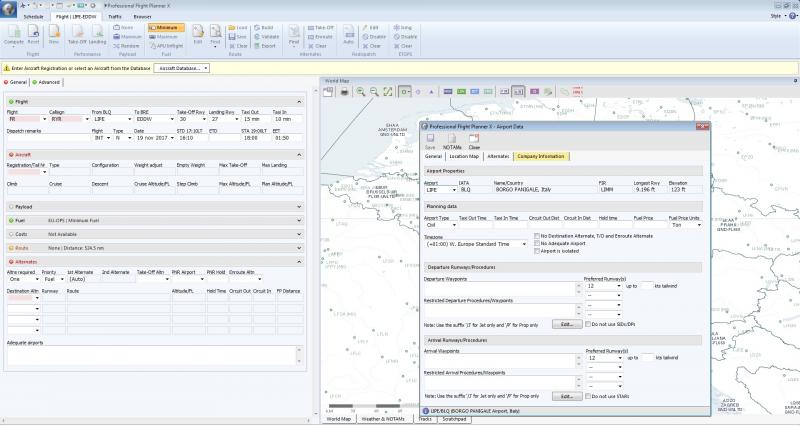Click the Reset flight icon
The height and width of the screenshot is (426, 800).
[33, 35]
